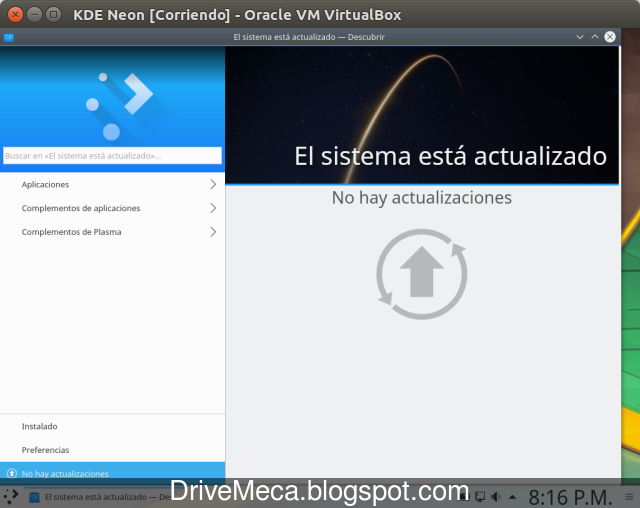Click the large circular update icon
640x508 pixels.
click(x=422, y=274)
